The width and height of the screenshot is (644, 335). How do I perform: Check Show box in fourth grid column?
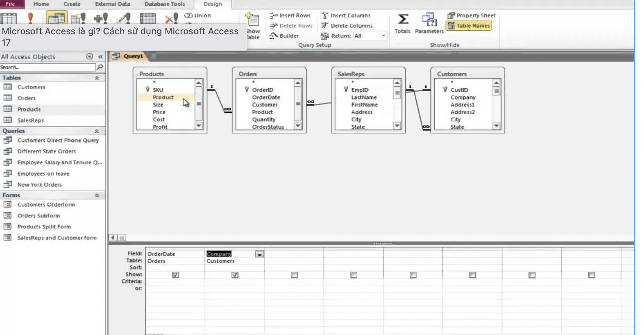(x=354, y=275)
